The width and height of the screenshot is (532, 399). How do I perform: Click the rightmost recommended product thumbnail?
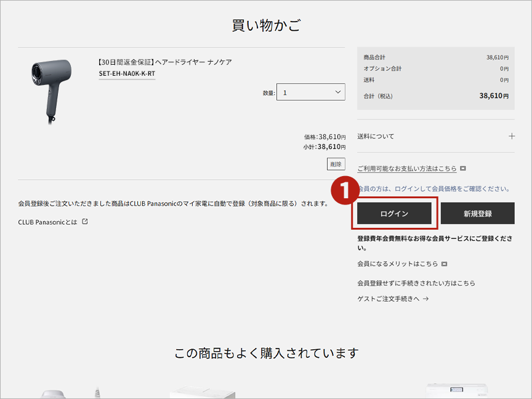pyautogui.click(x=457, y=391)
